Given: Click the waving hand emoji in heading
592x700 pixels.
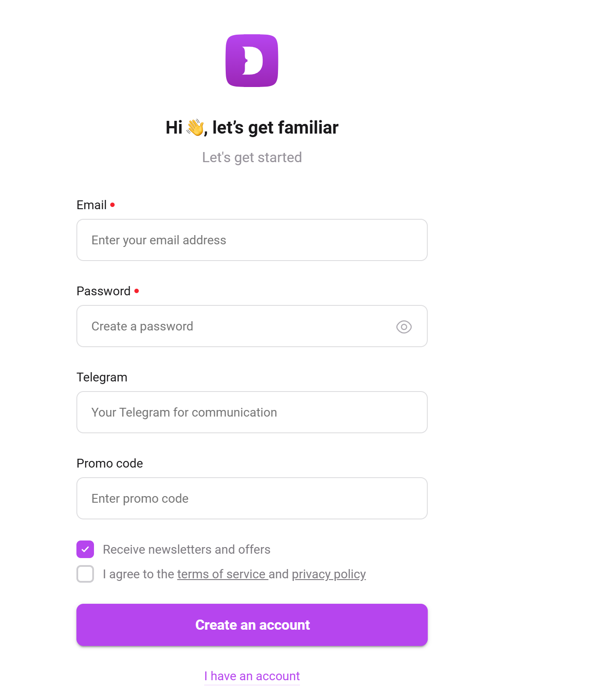Looking at the screenshot, I should [195, 127].
